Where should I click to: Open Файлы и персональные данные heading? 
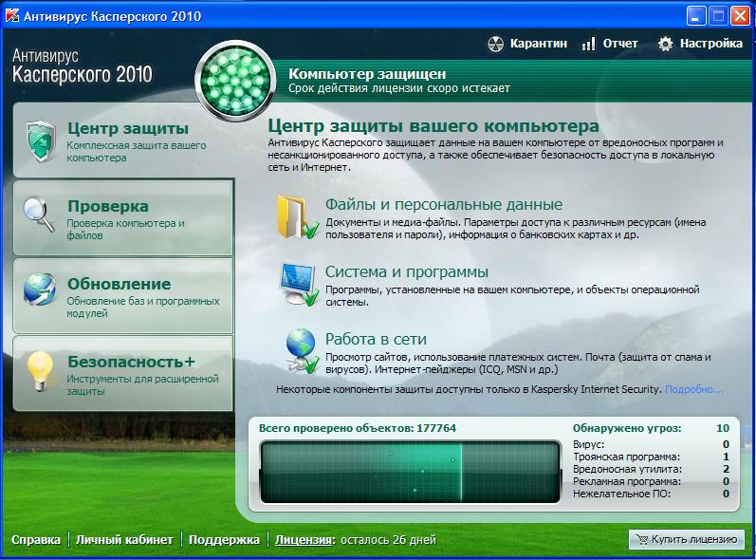[444, 204]
